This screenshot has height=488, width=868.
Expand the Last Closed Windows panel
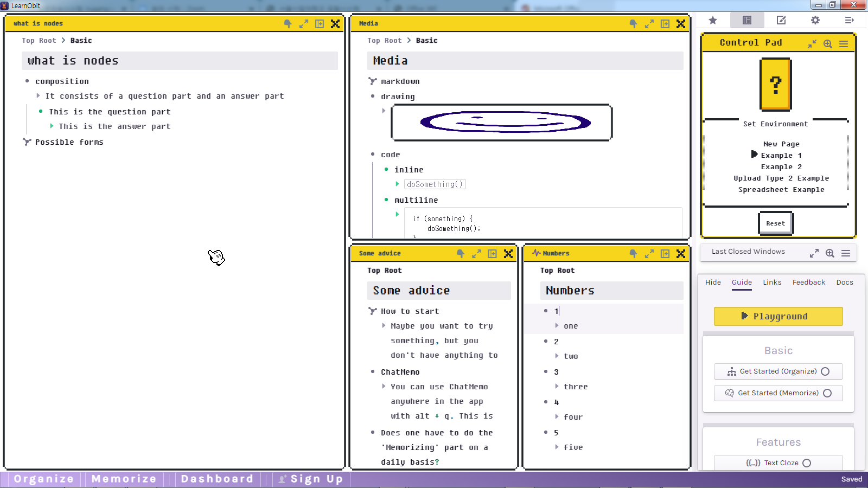tap(814, 253)
